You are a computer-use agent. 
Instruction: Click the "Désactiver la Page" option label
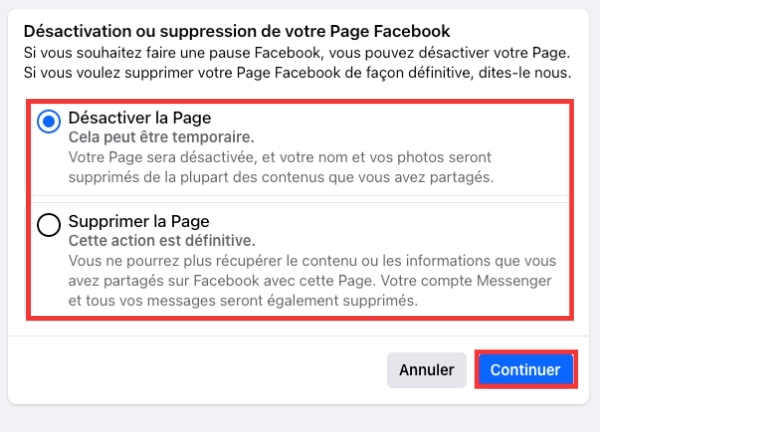click(139, 118)
